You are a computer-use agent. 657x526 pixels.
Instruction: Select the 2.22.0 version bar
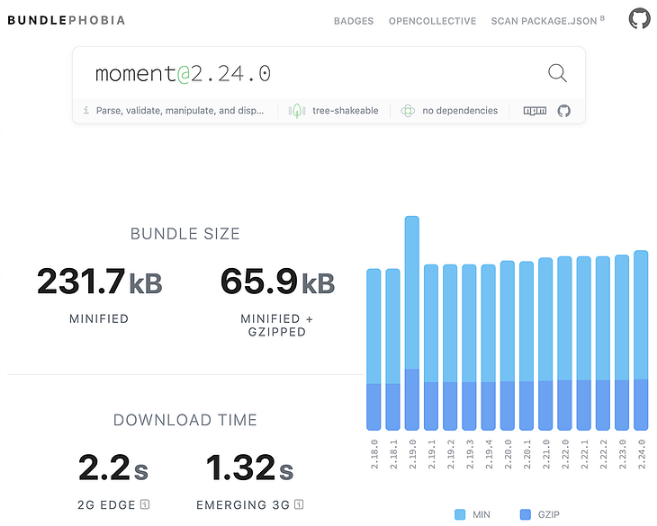[x=564, y=343]
